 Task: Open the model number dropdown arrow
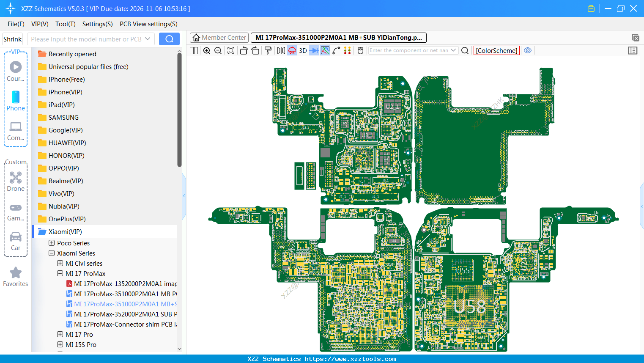(148, 39)
